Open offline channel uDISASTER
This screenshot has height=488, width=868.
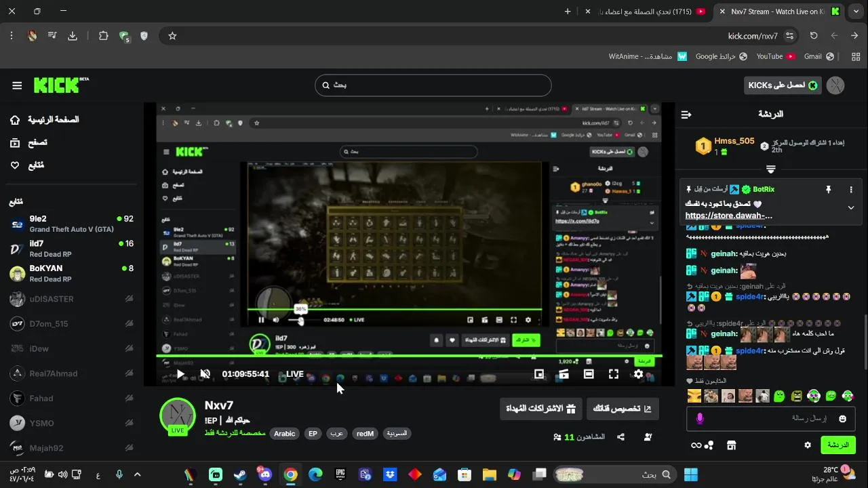pyautogui.click(x=71, y=299)
